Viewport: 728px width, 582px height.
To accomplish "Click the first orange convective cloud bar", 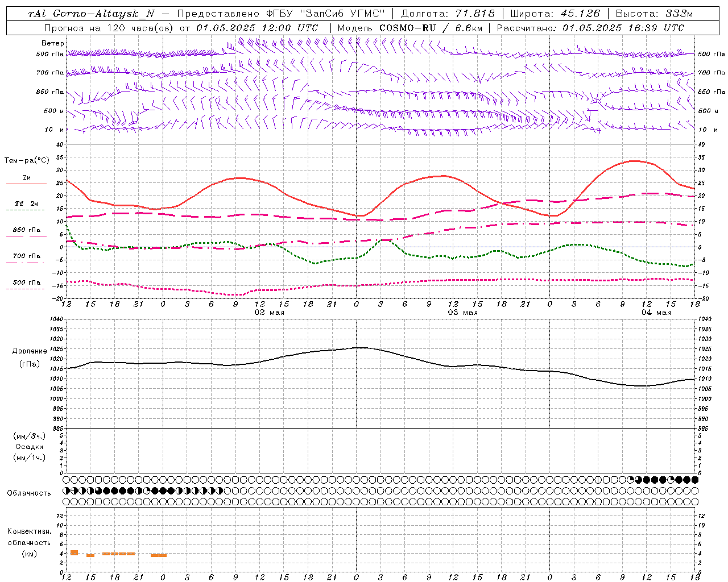I will pos(74,552).
